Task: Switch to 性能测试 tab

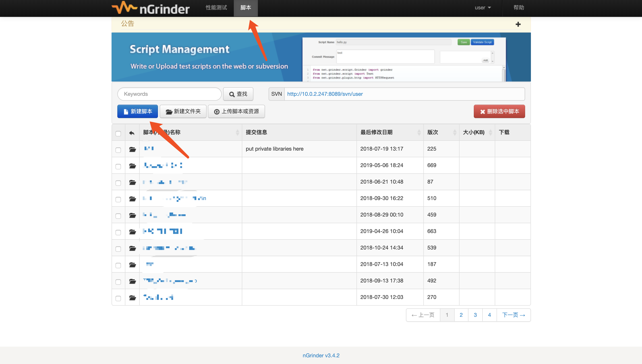Action: click(216, 8)
